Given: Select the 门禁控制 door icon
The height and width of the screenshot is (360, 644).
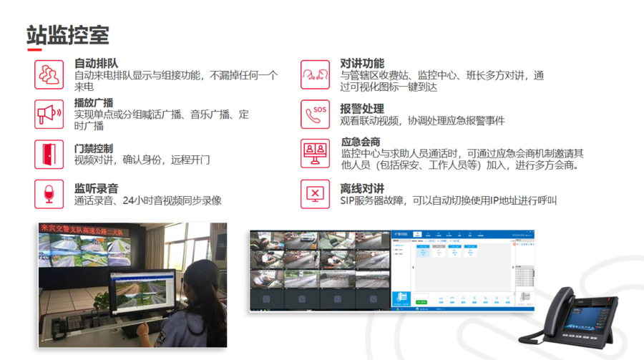Looking at the screenshot, I should click(49, 154).
